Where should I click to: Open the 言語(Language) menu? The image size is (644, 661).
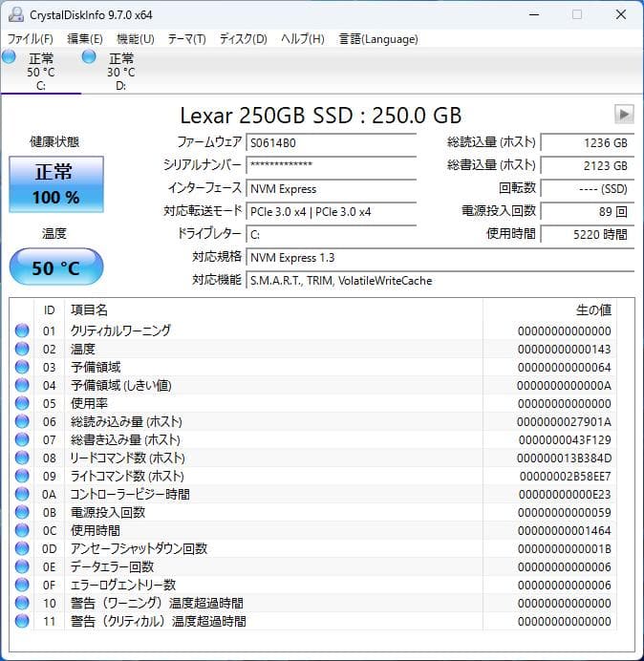(378, 39)
